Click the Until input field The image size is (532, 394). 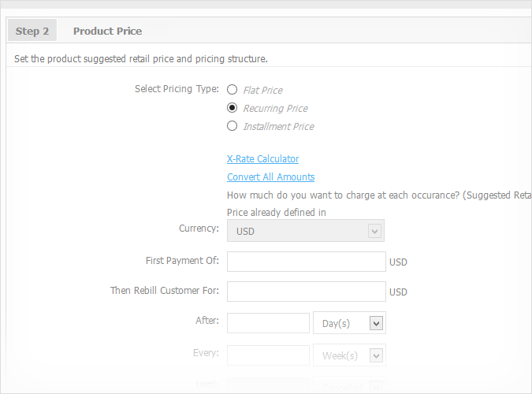coord(268,385)
